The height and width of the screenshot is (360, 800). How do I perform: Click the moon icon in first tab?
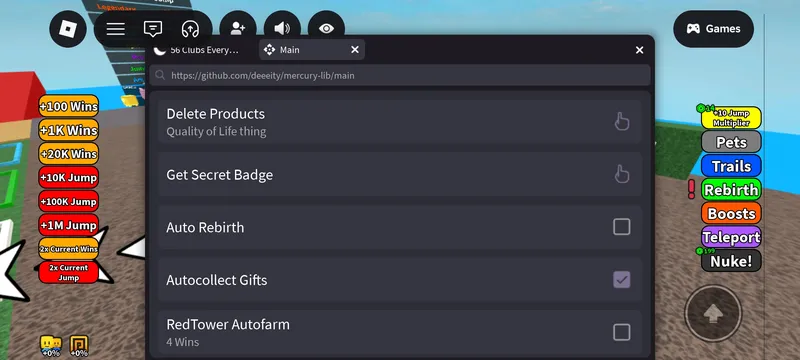[160, 50]
